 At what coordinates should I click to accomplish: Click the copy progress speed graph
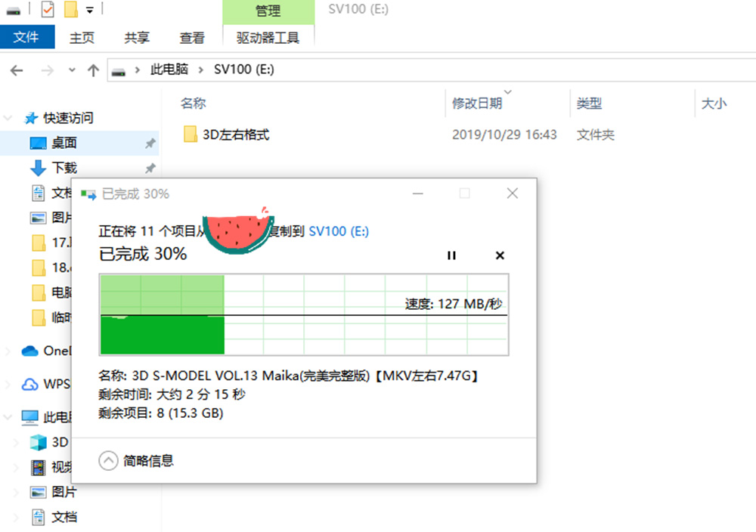click(x=304, y=314)
